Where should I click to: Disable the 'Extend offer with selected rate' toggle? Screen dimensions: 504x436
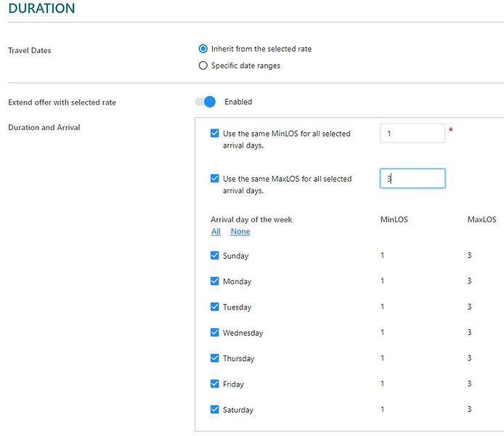point(206,102)
